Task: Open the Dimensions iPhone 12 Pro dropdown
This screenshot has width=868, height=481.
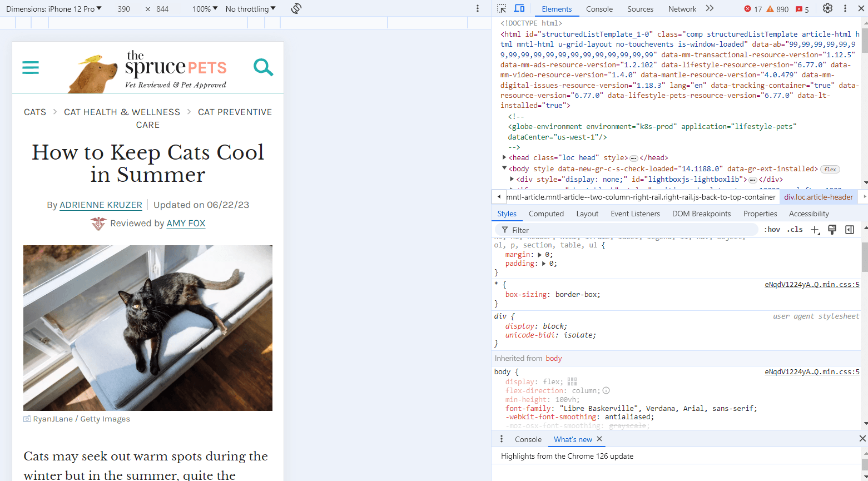Action: click(54, 9)
